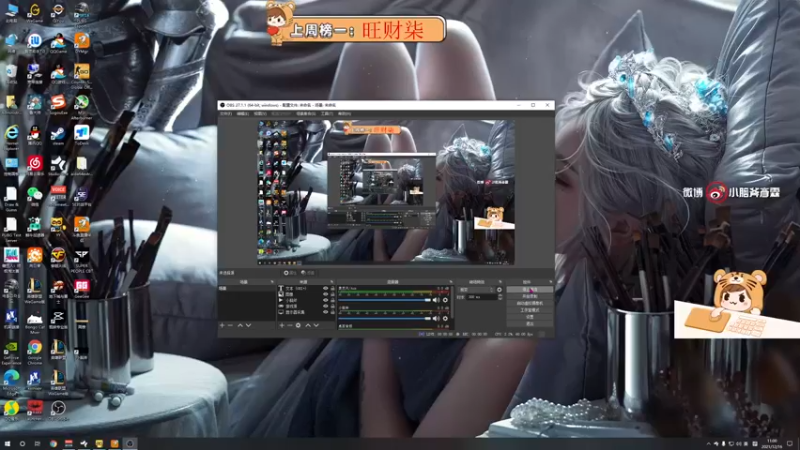
Task: Move the scene down in the Scenes panel
Action: point(248,326)
